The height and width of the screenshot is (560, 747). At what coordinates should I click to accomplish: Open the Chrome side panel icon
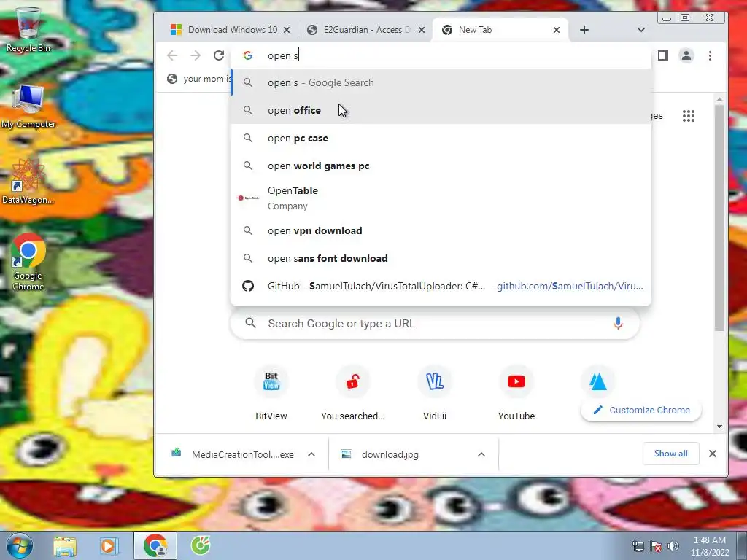[662, 55]
